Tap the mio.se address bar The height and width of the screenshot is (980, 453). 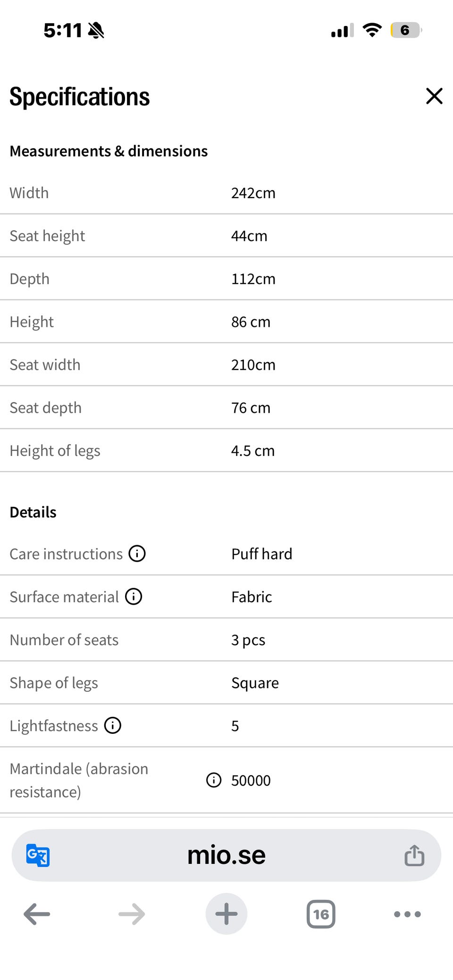click(226, 855)
